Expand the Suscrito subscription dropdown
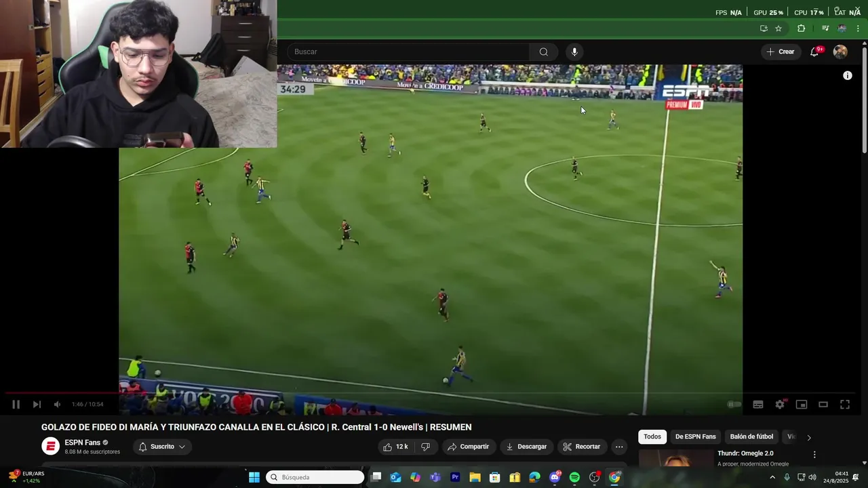The image size is (868, 488). tap(162, 447)
